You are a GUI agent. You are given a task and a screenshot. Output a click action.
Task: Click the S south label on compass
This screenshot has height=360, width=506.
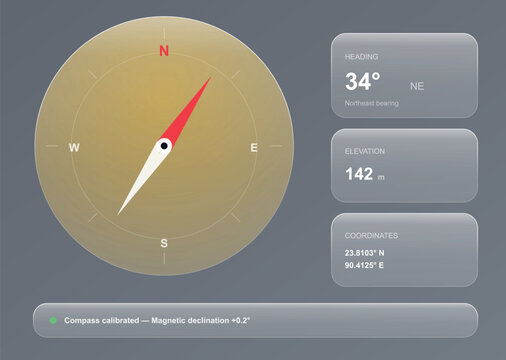click(x=164, y=243)
